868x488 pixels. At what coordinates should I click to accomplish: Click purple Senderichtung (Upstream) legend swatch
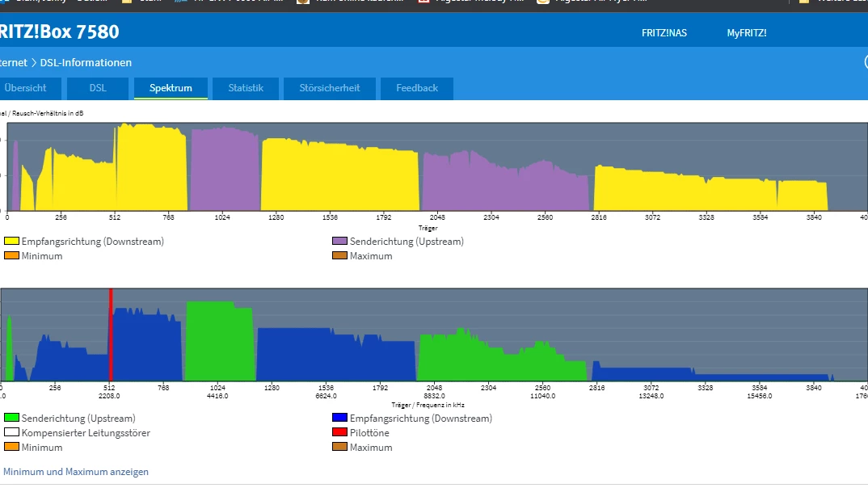(340, 241)
